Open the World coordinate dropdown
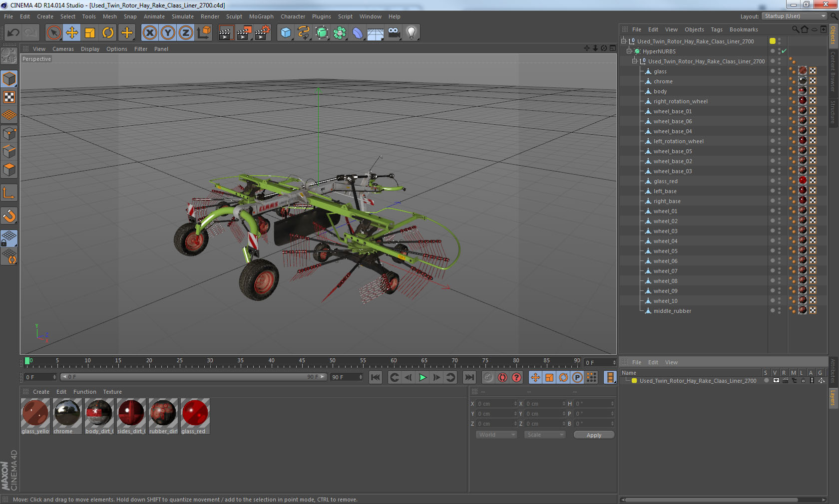 point(496,435)
